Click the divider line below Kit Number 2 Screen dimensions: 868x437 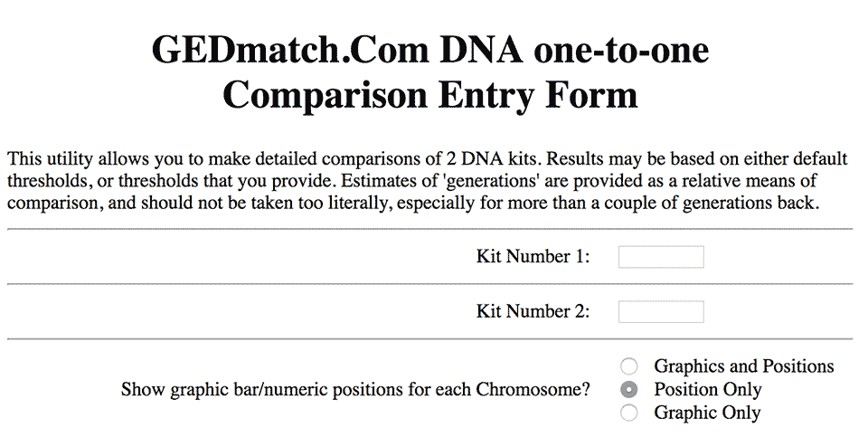click(x=430, y=339)
